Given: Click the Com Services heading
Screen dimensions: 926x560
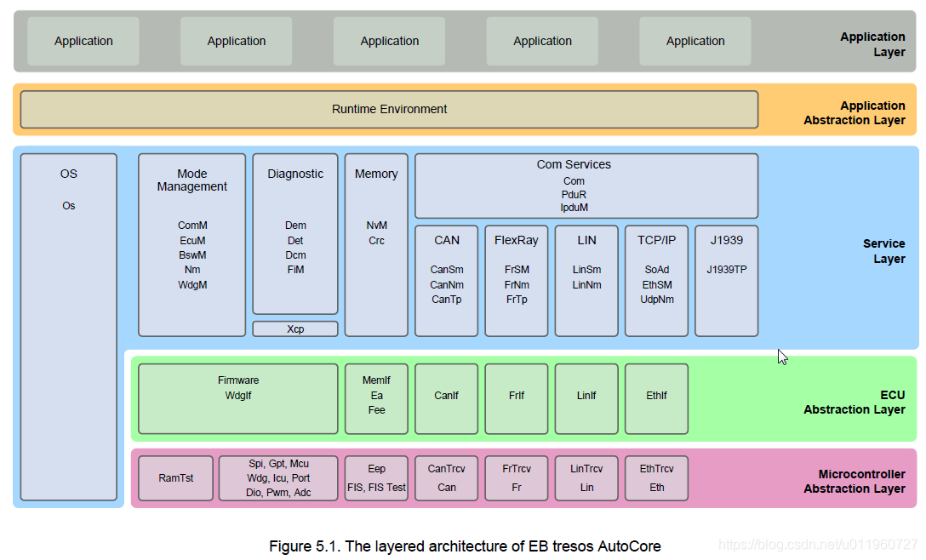Looking at the screenshot, I should 574,165.
